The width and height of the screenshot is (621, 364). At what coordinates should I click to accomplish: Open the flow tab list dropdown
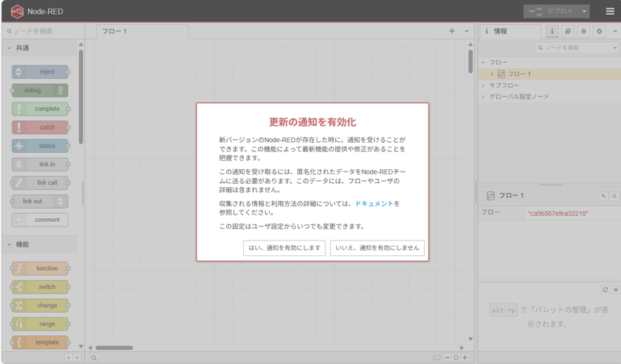[467, 31]
